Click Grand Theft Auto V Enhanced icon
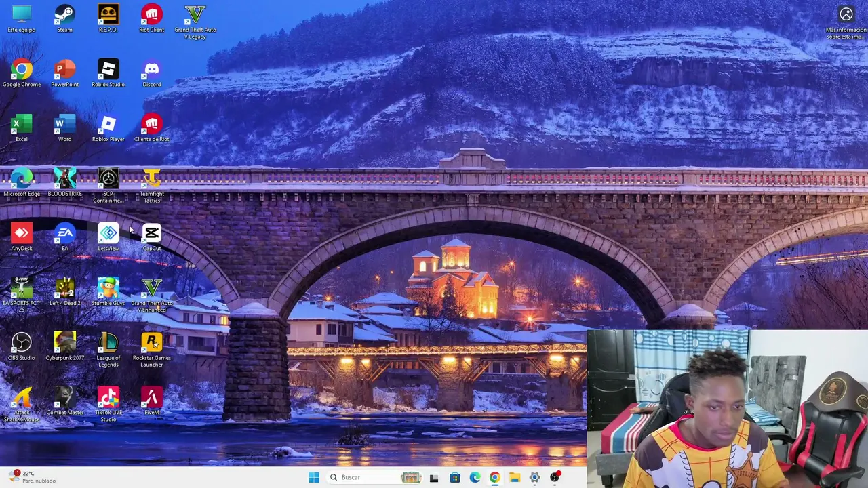Image resolution: width=868 pixels, height=488 pixels. point(151,296)
